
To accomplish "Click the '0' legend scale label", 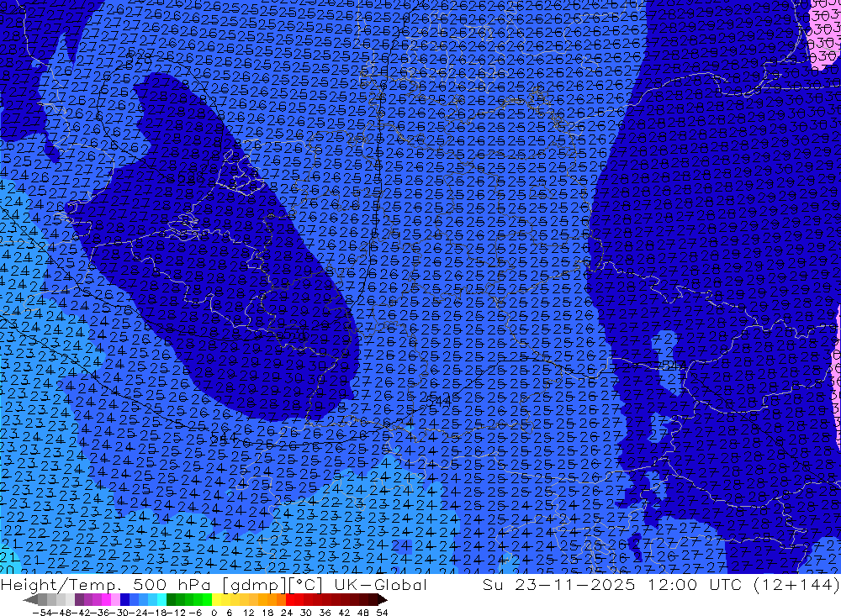I will tap(214, 613).
